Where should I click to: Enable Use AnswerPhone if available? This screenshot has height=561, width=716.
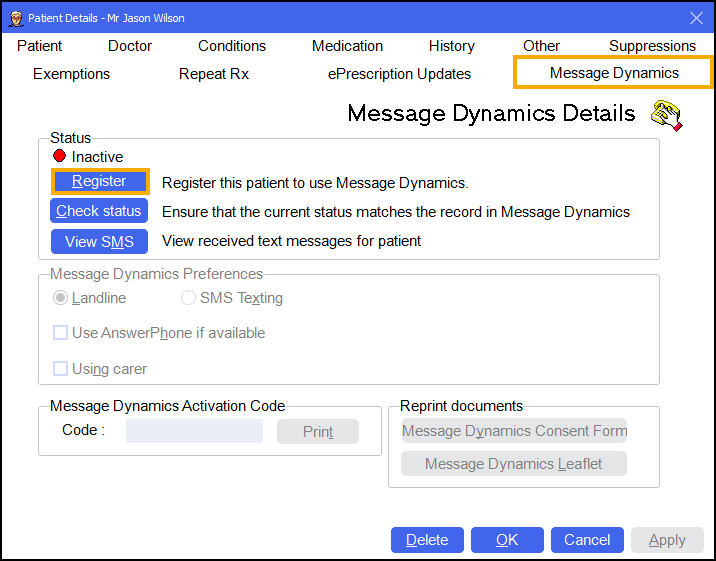(61, 333)
